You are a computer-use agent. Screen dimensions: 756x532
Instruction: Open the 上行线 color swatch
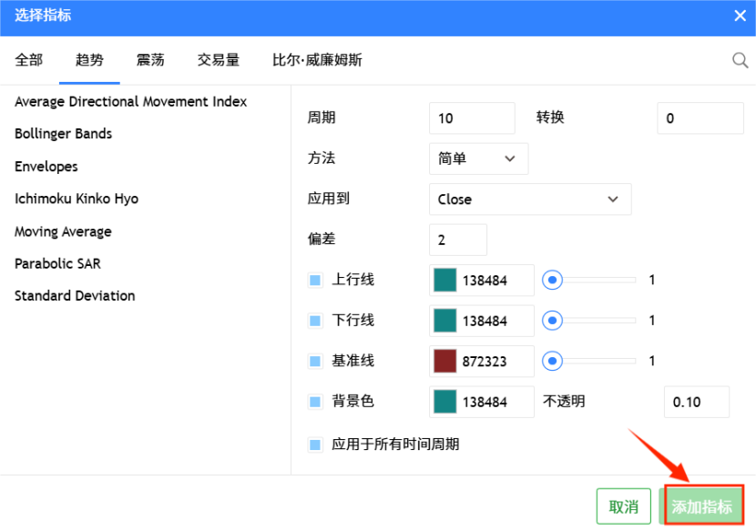445,281
